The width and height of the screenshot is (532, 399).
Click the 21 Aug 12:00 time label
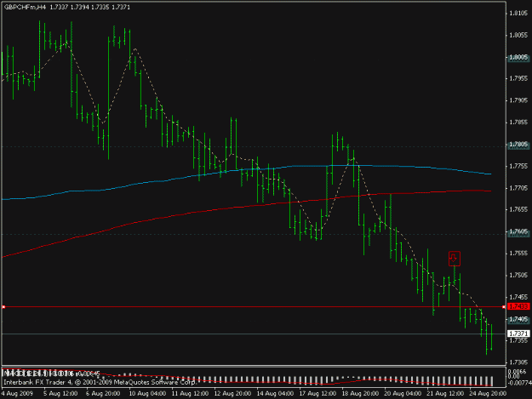coord(445,393)
